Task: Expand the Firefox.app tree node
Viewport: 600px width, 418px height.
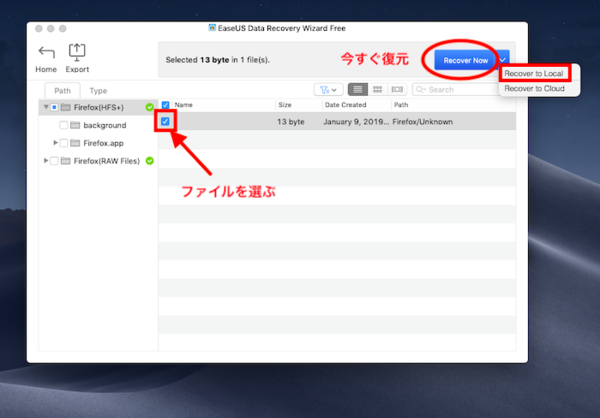Action: click(x=55, y=143)
